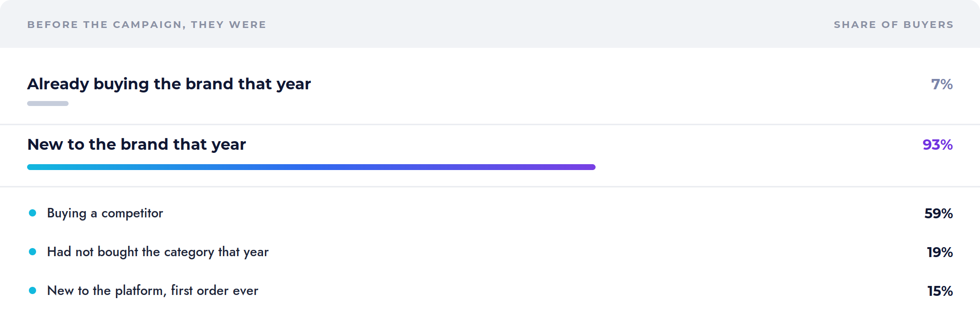The height and width of the screenshot is (313, 980).
Task: Click the purple 93% share value
Action: click(938, 145)
